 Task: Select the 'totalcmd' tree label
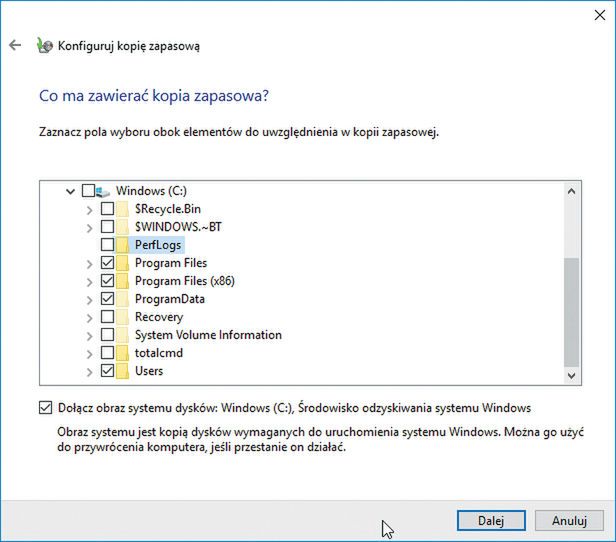click(159, 353)
